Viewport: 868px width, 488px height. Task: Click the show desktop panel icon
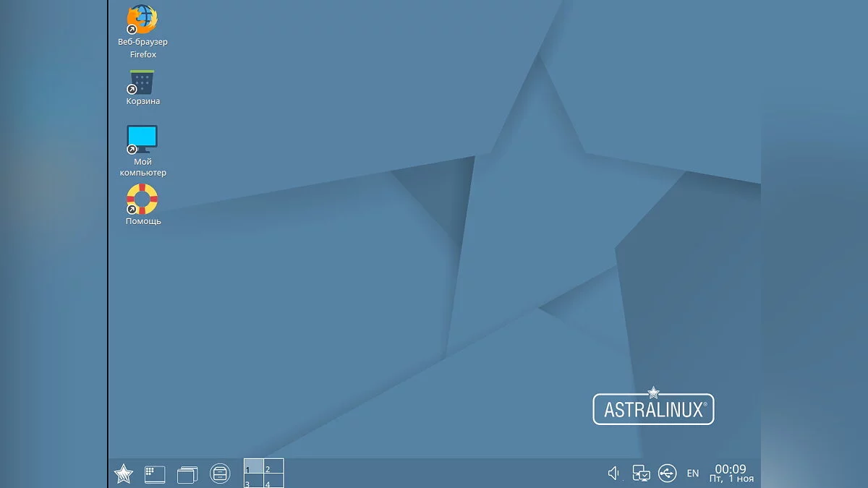tap(155, 474)
